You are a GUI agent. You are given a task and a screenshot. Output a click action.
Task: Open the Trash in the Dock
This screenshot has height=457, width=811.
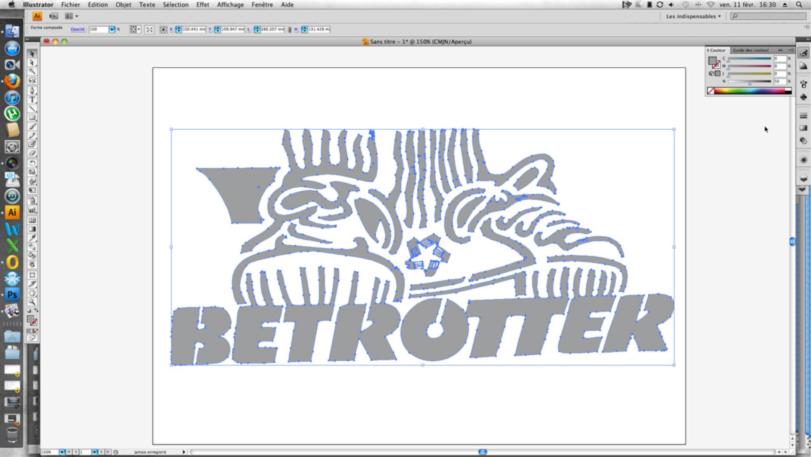[12, 435]
